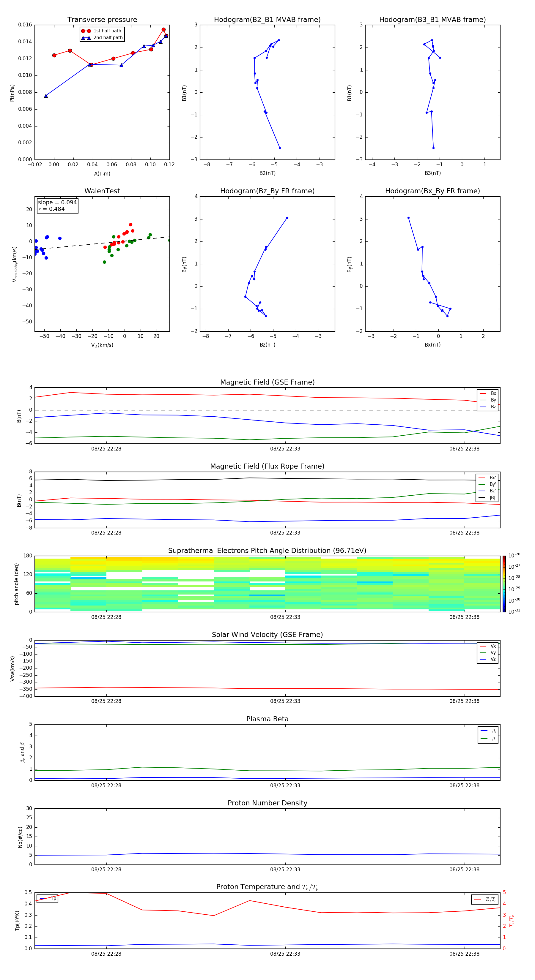Click the "B2(nT)" x-axis label
The image size is (535, 980).
point(267,173)
